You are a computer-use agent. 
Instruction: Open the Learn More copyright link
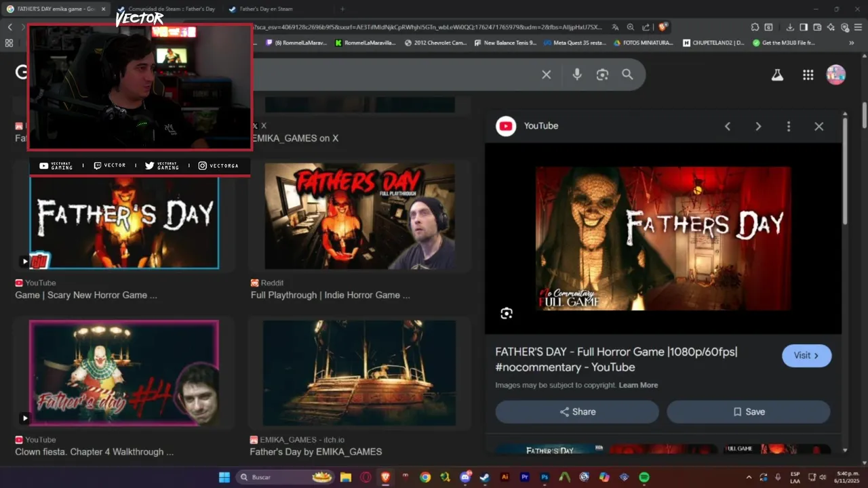coord(638,385)
